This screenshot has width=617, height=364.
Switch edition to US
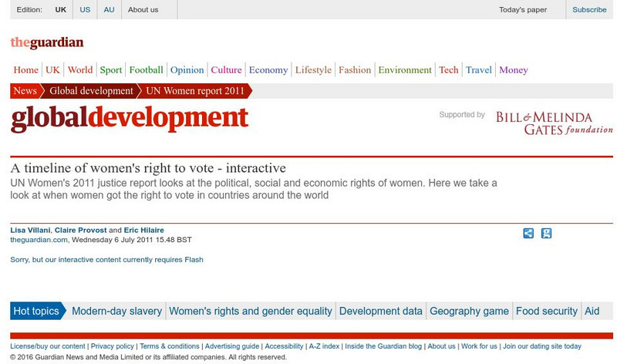[x=85, y=9]
